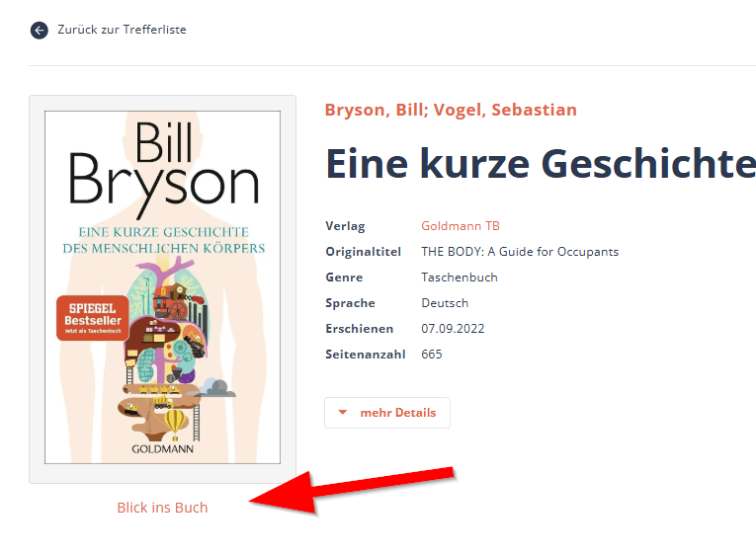756x556 pixels.
Task: Expand the "mehr Details" button
Action: 387,413
